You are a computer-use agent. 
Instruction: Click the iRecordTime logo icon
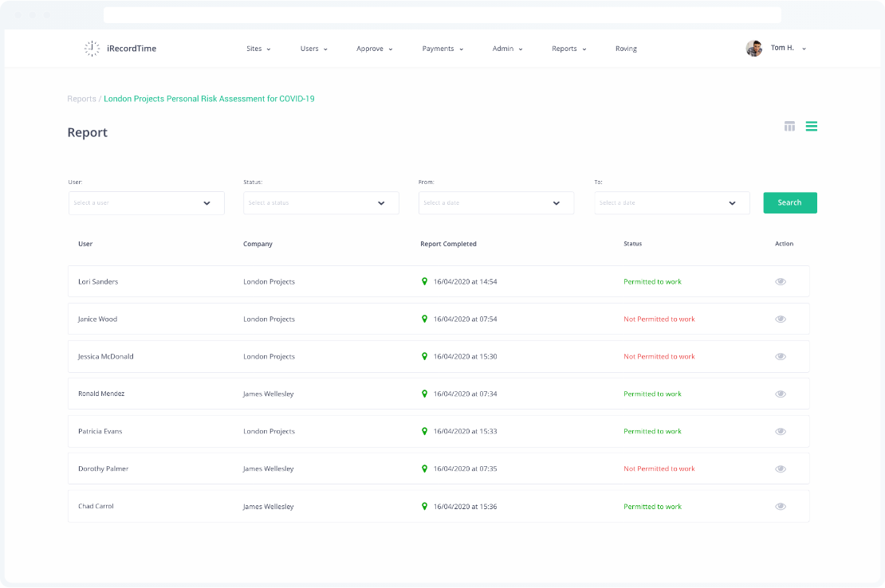(92, 49)
